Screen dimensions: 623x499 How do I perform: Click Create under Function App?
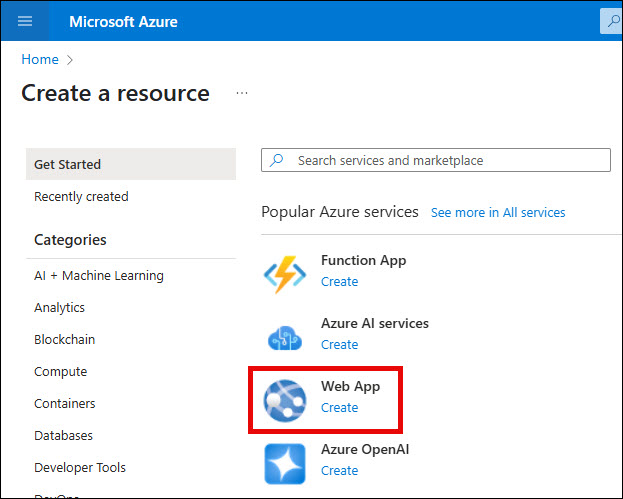pos(339,282)
